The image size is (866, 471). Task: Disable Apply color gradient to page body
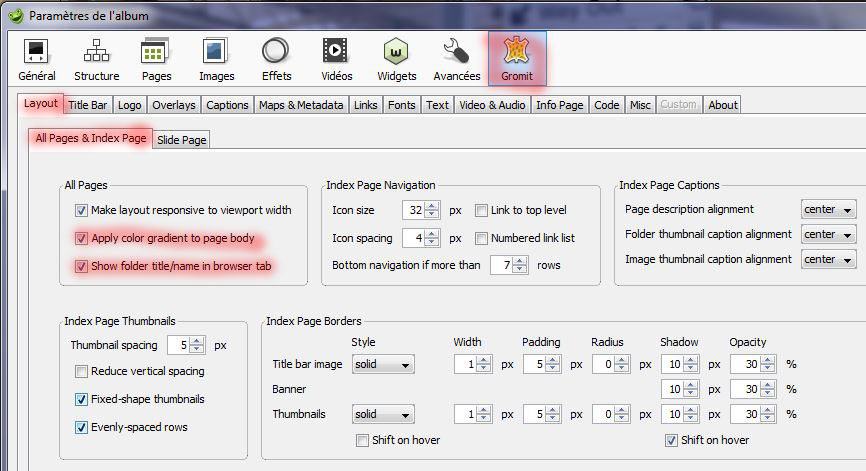pos(82,239)
